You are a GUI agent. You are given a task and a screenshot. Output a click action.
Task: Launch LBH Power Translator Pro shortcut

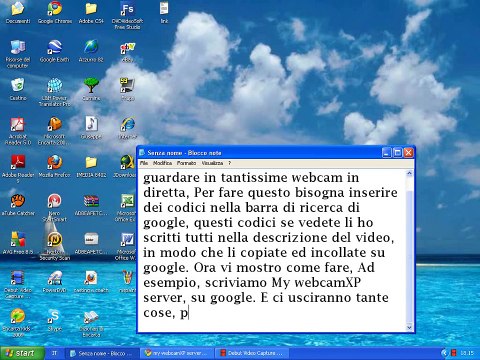click(54, 85)
